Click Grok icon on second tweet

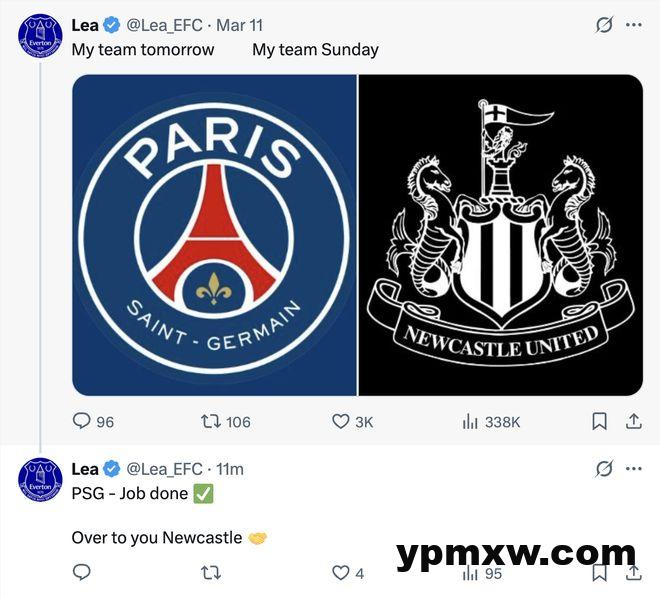click(x=604, y=468)
